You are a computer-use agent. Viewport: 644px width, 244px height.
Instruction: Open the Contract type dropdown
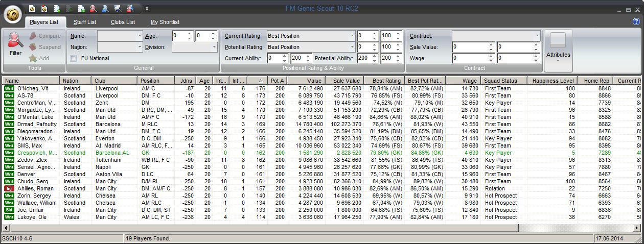537,36
